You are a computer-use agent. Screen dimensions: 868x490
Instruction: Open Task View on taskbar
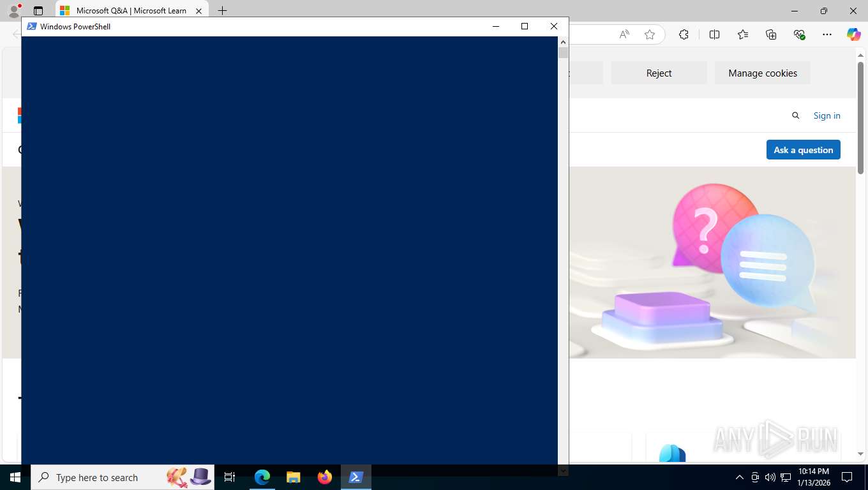click(x=230, y=477)
